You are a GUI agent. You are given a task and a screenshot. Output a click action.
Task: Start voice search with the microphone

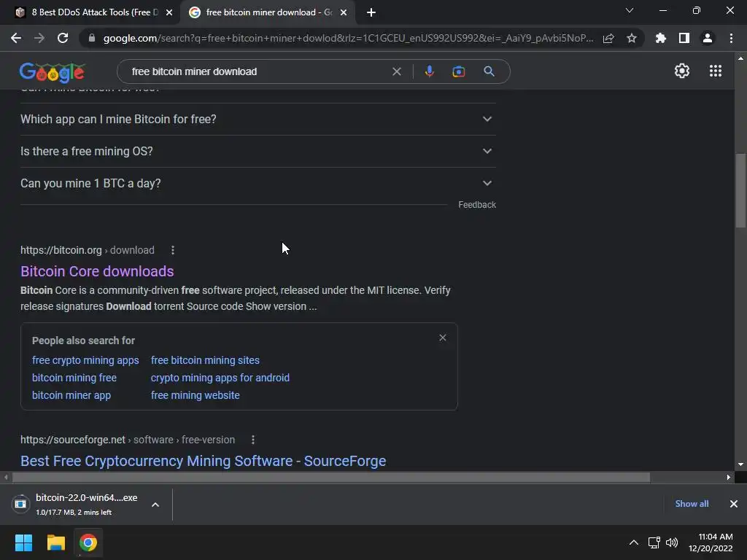(429, 71)
